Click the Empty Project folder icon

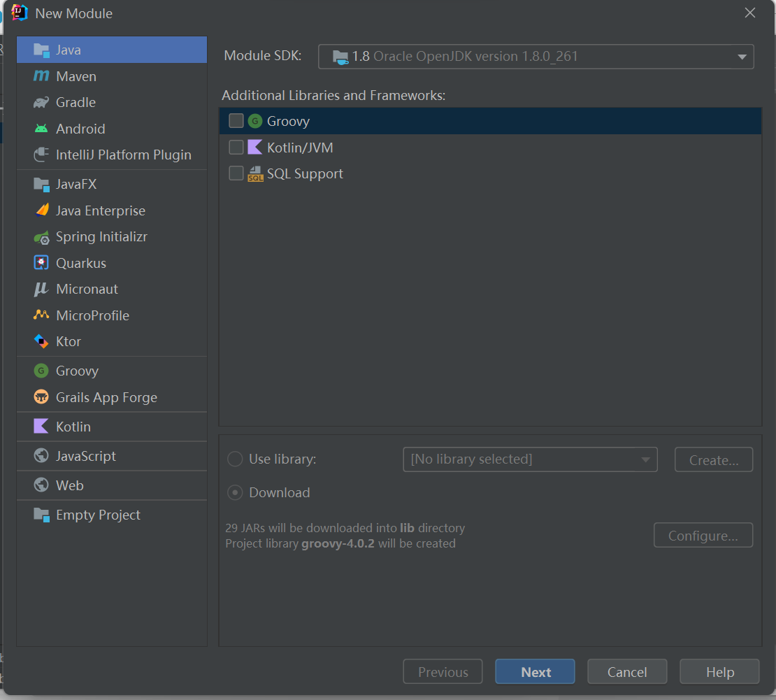point(41,515)
